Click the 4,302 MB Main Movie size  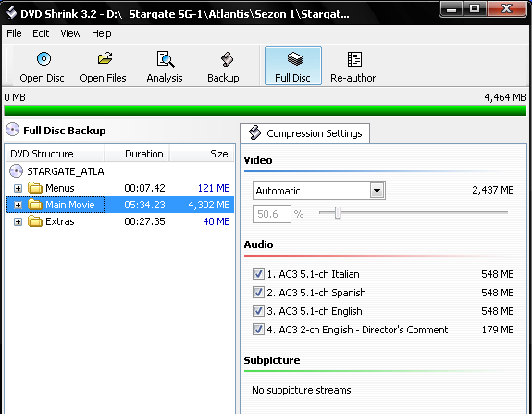[x=209, y=205]
